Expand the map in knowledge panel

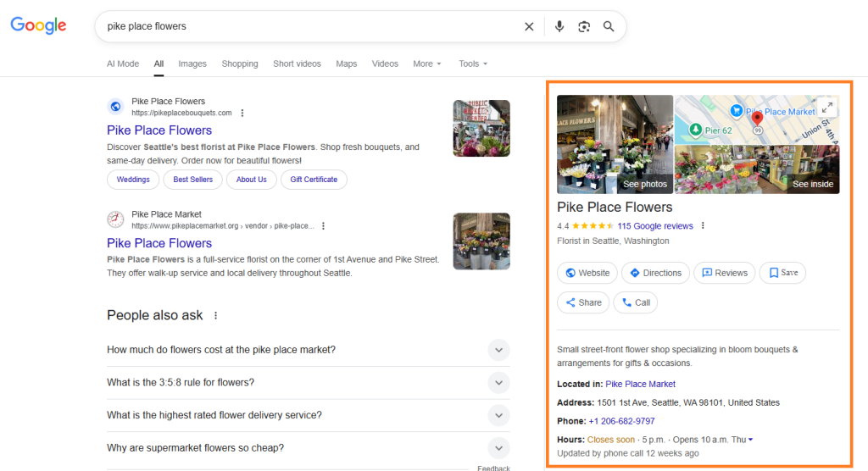click(x=827, y=106)
